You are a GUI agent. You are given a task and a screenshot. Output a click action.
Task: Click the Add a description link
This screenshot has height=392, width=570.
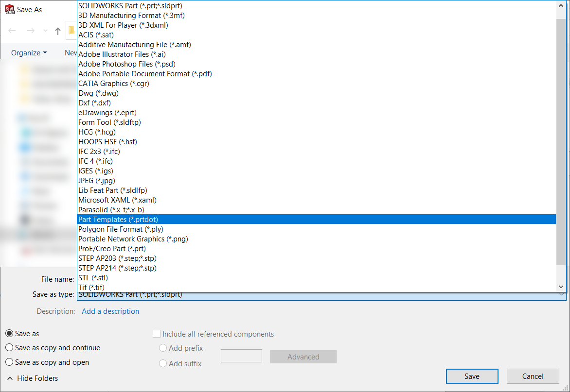[x=110, y=311]
